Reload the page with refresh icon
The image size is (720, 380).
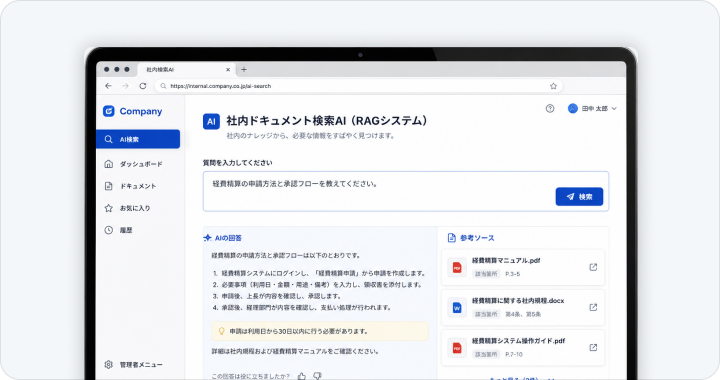click(143, 86)
